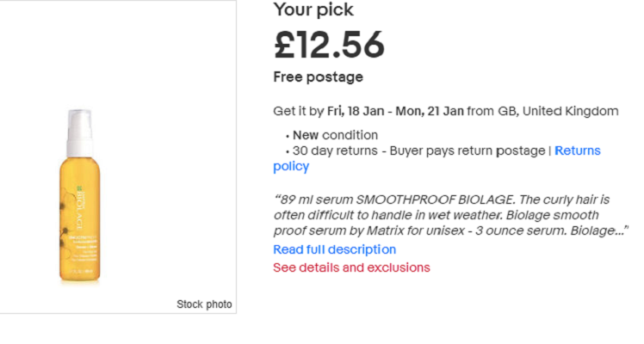
Task: Open the Biolage serum bottle product image
Action: 80,196
